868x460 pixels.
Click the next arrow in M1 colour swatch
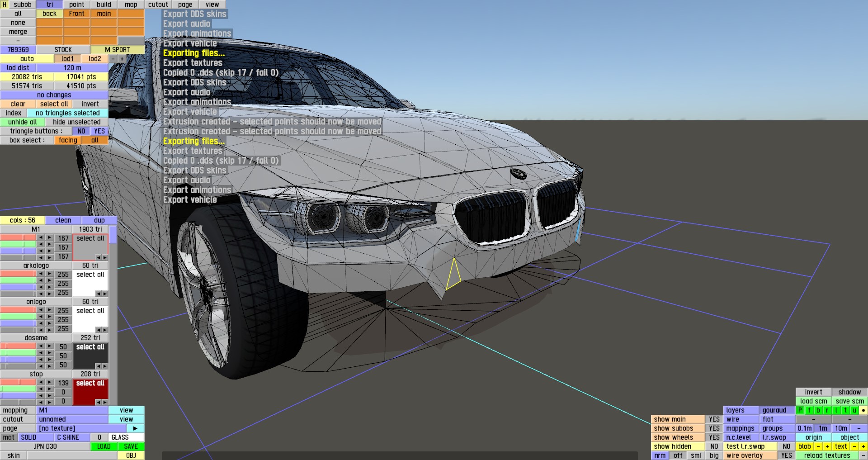(x=105, y=257)
